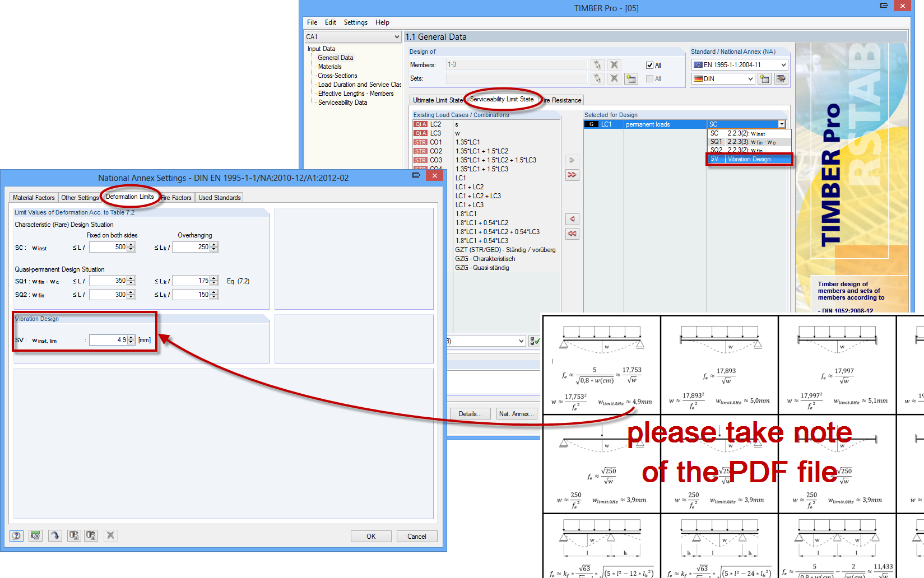This screenshot has height=578, width=924.
Task: Click the empty Sets input field
Action: [517, 78]
